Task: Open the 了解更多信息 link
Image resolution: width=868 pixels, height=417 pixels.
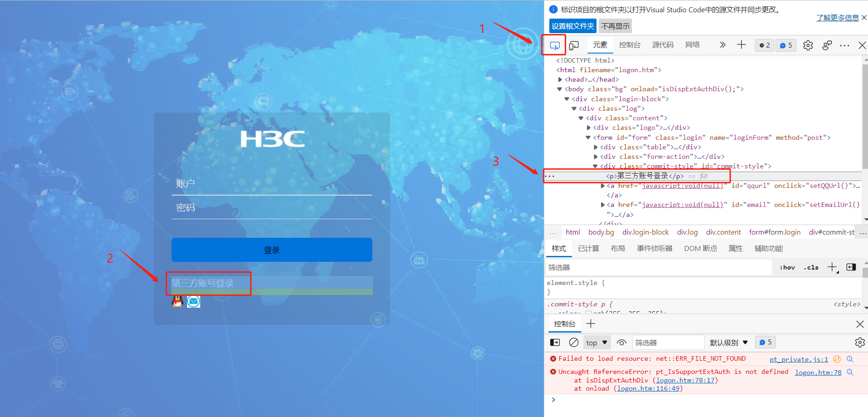Action: click(838, 18)
